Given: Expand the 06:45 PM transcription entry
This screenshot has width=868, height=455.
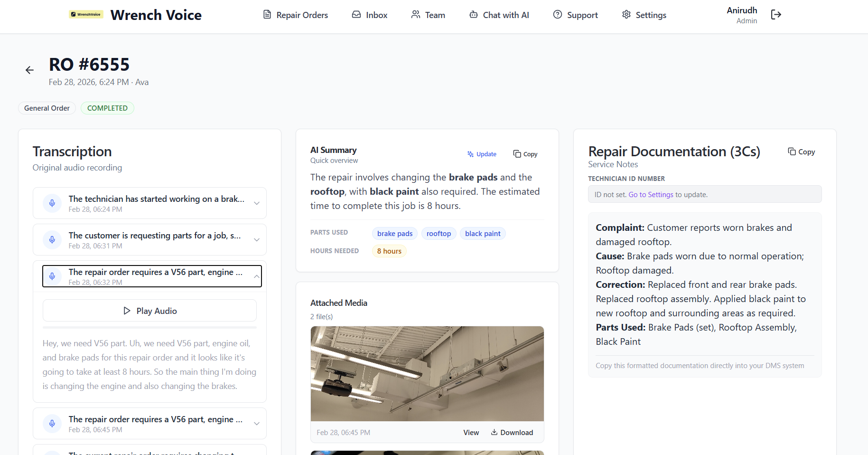Looking at the screenshot, I should pyautogui.click(x=256, y=424).
